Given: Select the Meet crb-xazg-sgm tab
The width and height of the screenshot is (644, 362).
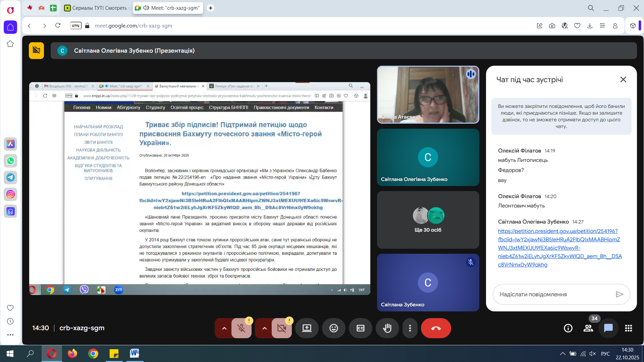Looking at the screenshot, I should [168, 8].
